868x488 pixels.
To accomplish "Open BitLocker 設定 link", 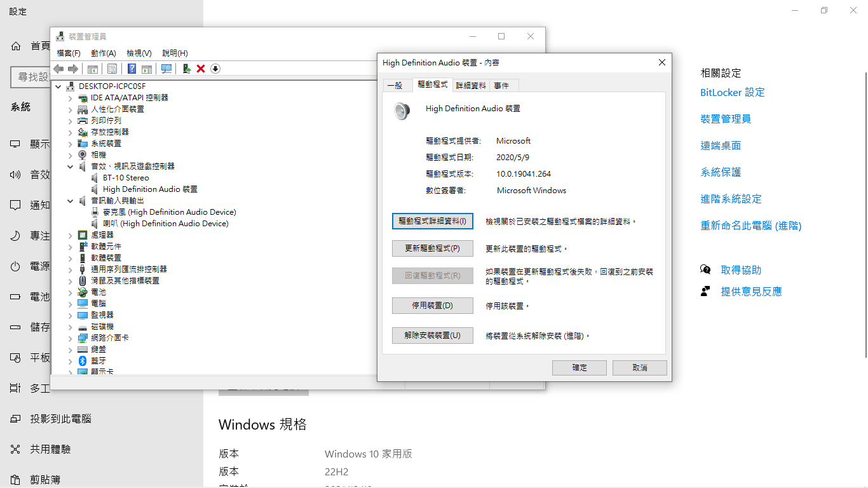I will point(732,92).
